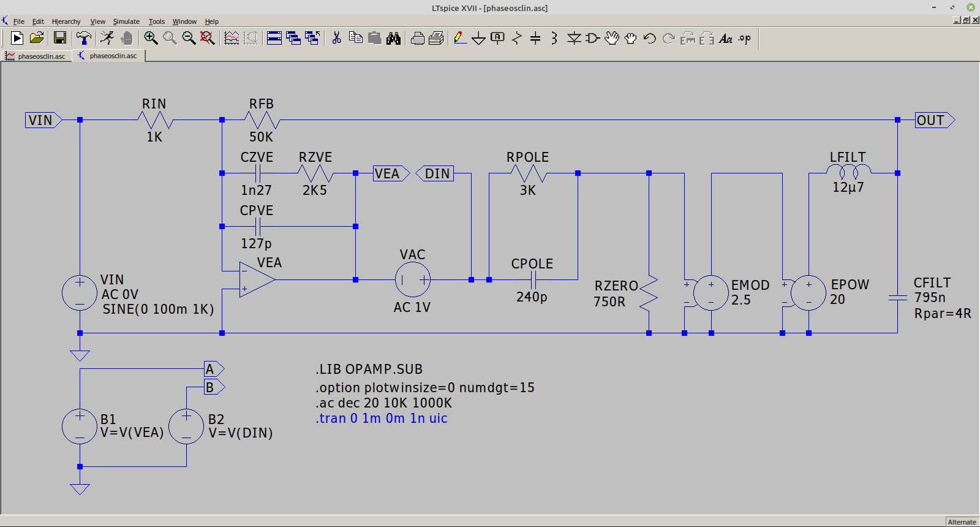Open the Simulate menu
Screen dimensions: 980x527
click(x=126, y=21)
